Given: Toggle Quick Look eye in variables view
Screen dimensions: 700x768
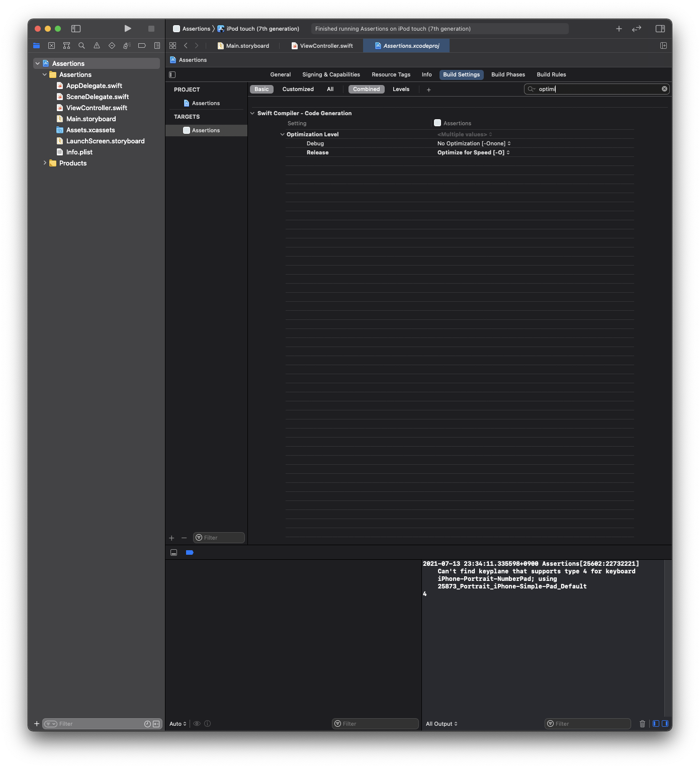Looking at the screenshot, I should pyautogui.click(x=197, y=724).
